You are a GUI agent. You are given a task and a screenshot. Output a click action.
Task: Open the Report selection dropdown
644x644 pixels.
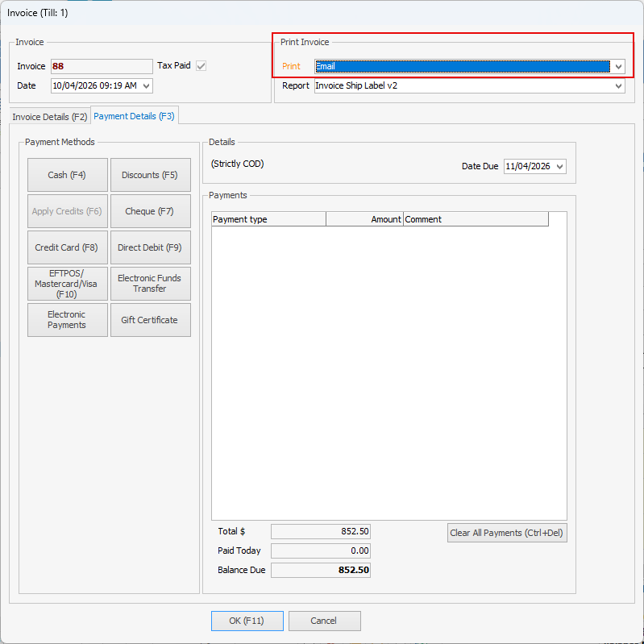coord(617,85)
